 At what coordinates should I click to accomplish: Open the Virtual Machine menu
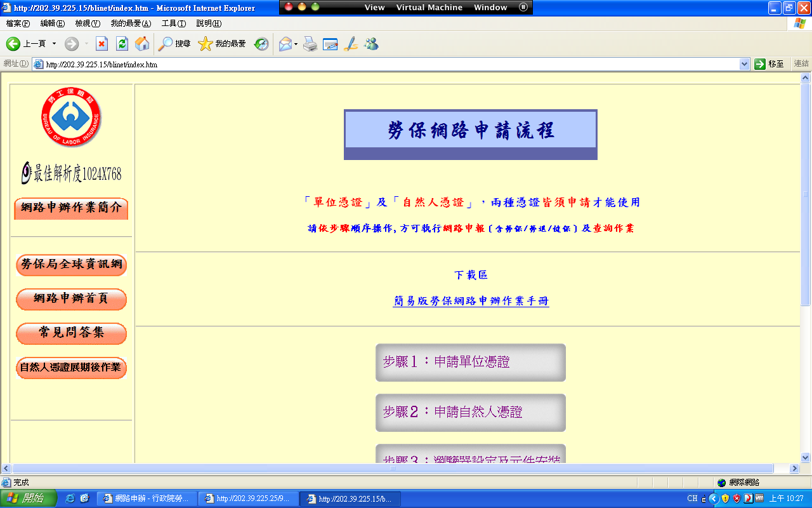tap(429, 8)
